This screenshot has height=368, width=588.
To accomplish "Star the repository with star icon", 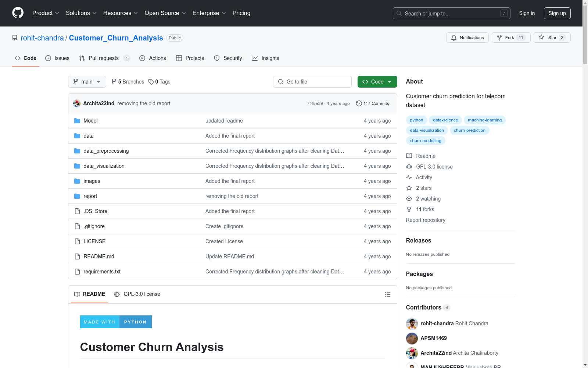I will 552,38.
